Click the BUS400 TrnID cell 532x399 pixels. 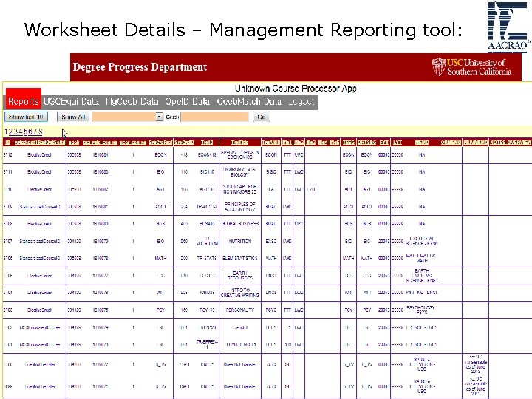(207, 224)
